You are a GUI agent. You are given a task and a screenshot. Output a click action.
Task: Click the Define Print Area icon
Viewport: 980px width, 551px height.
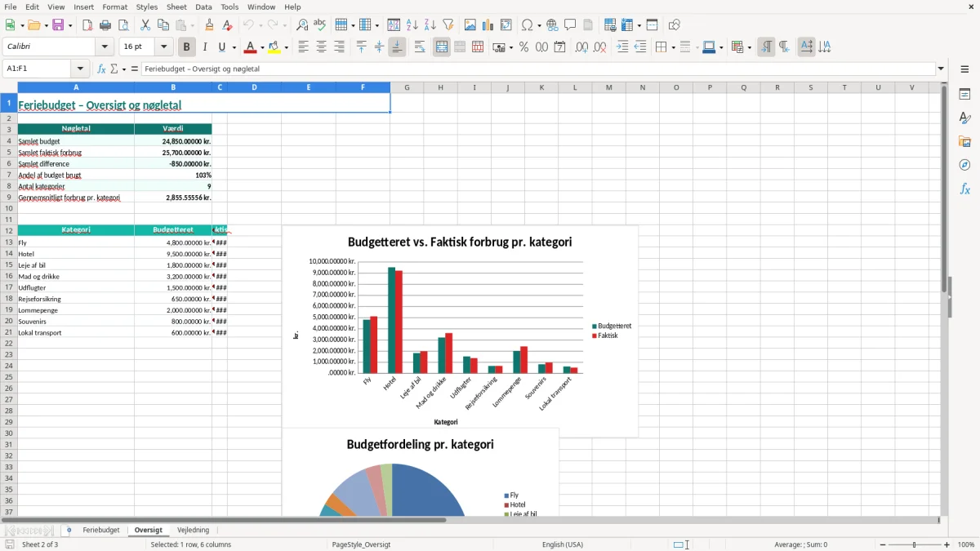pyautogui.click(x=610, y=25)
